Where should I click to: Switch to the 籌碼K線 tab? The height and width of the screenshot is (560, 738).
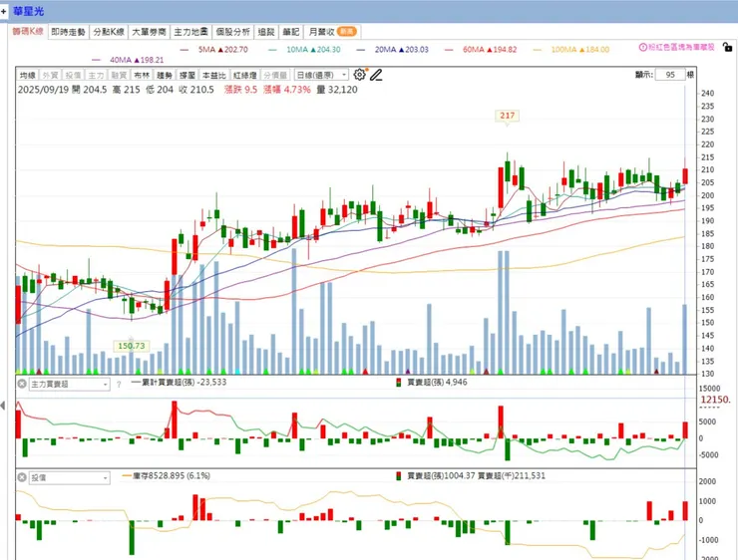coord(28,31)
